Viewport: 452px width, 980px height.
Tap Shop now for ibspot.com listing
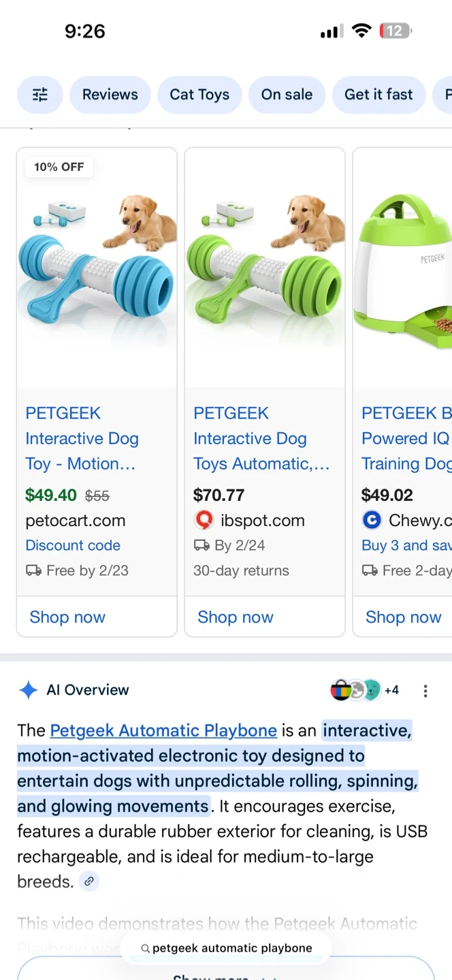(x=236, y=617)
